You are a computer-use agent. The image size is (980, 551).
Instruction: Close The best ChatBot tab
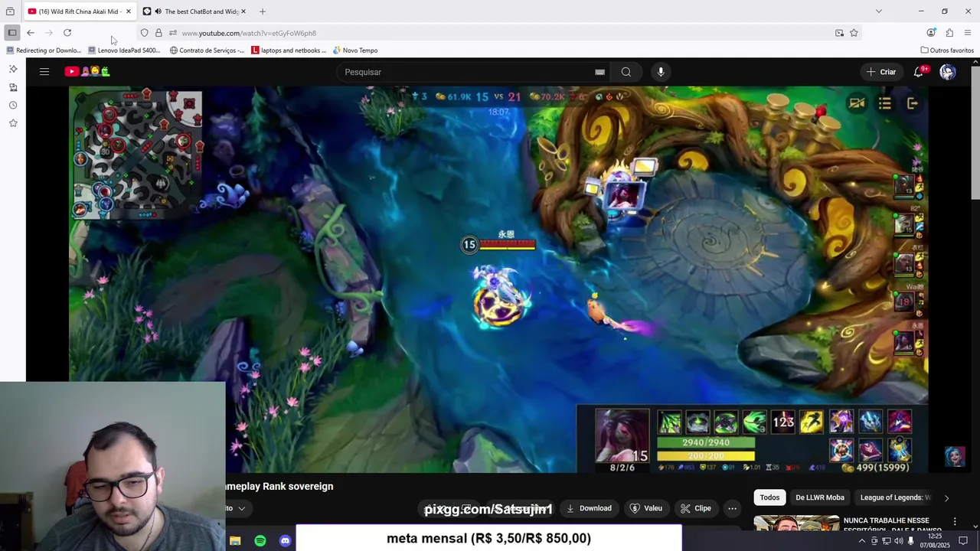click(x=243, y=11)
